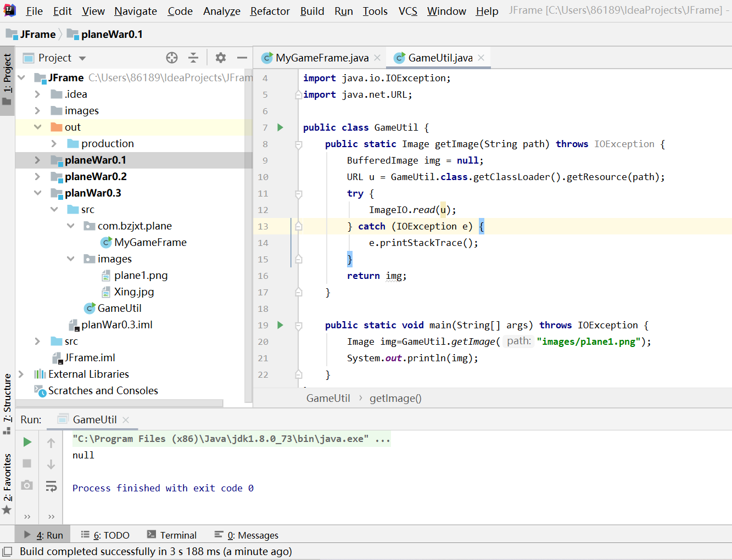Screen dimensions: 732x560
Task: Click planeWar0.1 in navigation breadcrumb
Action: coord(105,34)
